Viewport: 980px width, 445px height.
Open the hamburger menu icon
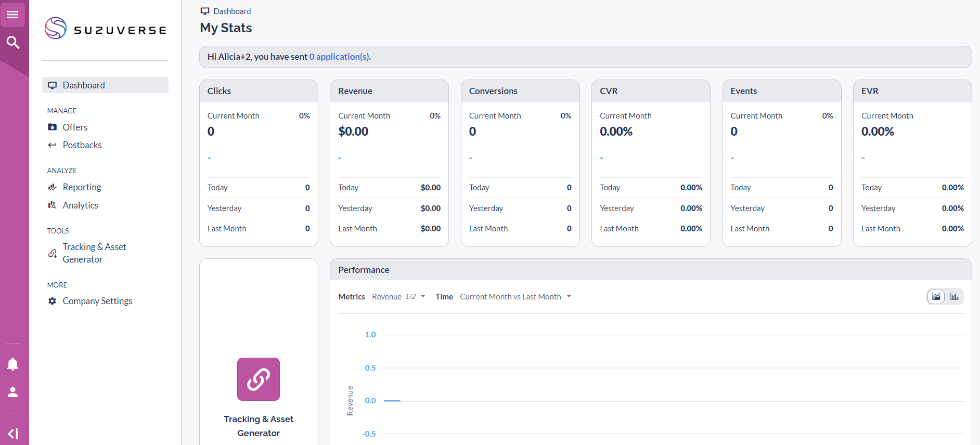pyautogui.click(x=13, y=15)
